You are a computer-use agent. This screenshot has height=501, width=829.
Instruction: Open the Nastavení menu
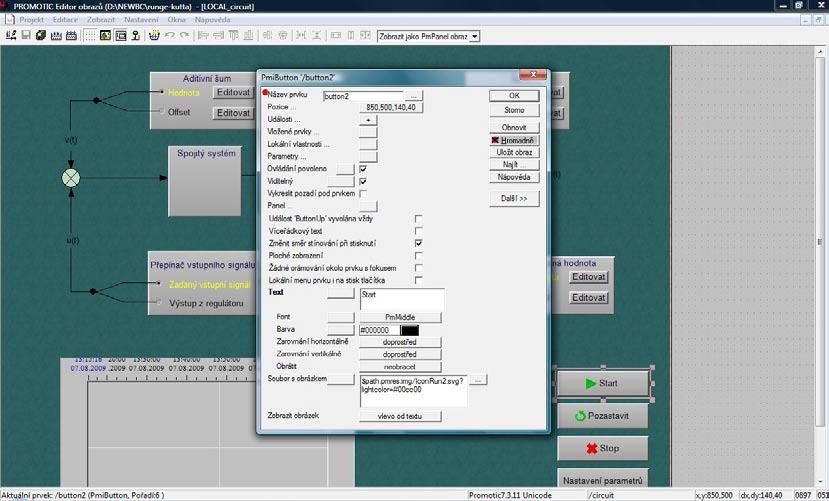(141, 20)
